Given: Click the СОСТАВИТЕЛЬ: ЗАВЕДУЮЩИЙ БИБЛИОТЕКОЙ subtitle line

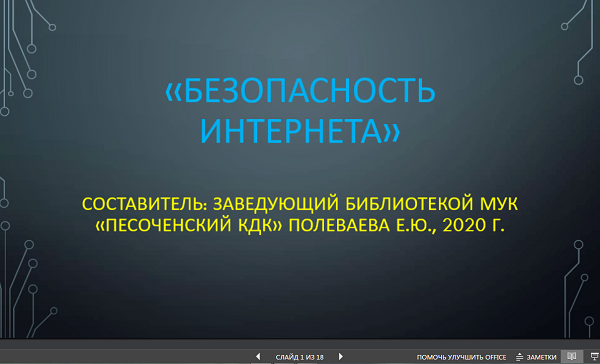Looking at the screenshot, I should 300,204.
